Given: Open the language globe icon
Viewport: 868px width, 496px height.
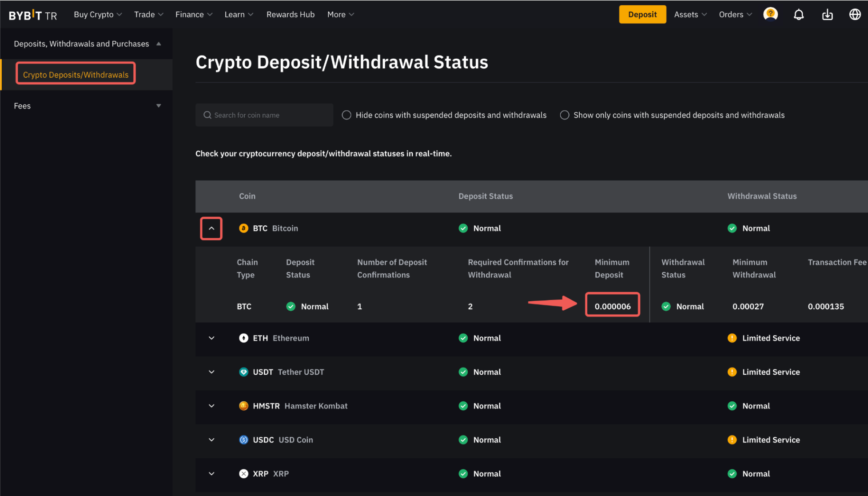Looking at the screenshot, I should click(855, 15).
